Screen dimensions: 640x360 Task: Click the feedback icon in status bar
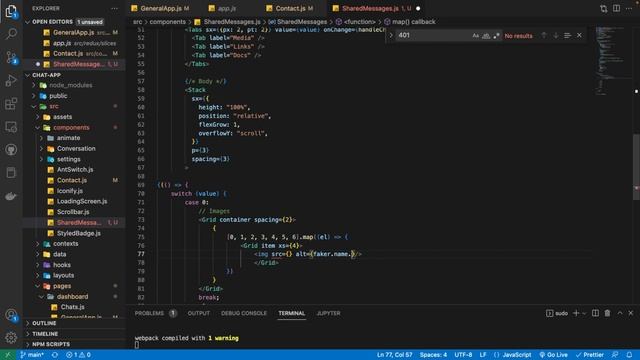tap(615, 355)
